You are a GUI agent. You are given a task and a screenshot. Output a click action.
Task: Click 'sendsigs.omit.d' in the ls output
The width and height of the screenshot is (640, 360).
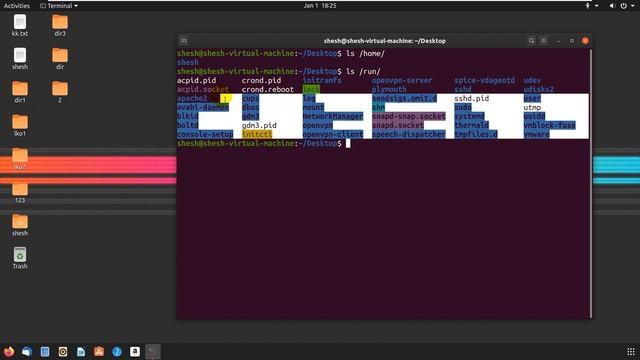click(404, 98)
